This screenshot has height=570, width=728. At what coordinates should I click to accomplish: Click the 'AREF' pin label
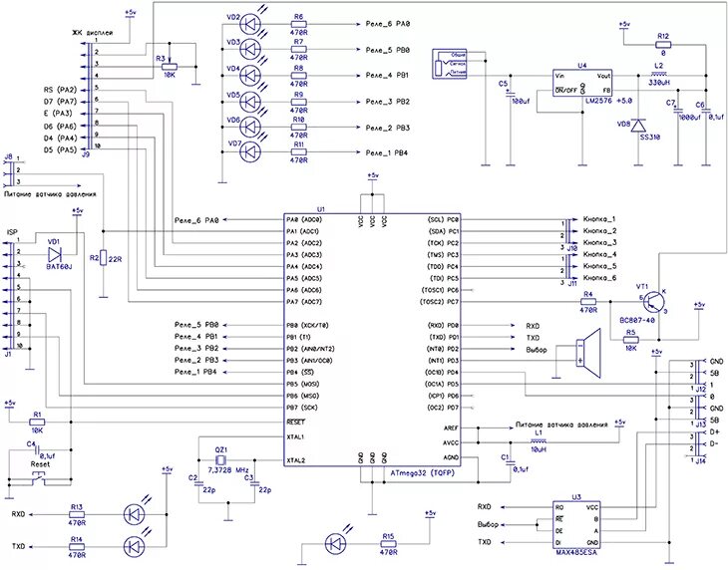click(452, 428)
